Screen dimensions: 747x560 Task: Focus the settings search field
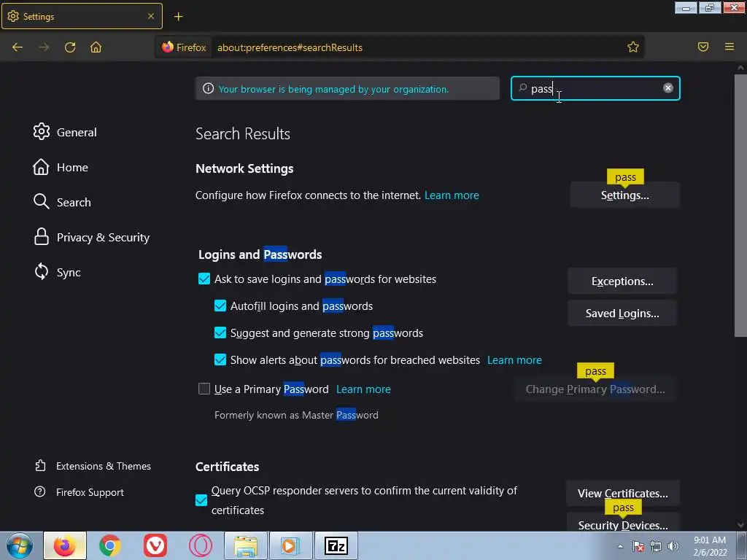(595, 88)
